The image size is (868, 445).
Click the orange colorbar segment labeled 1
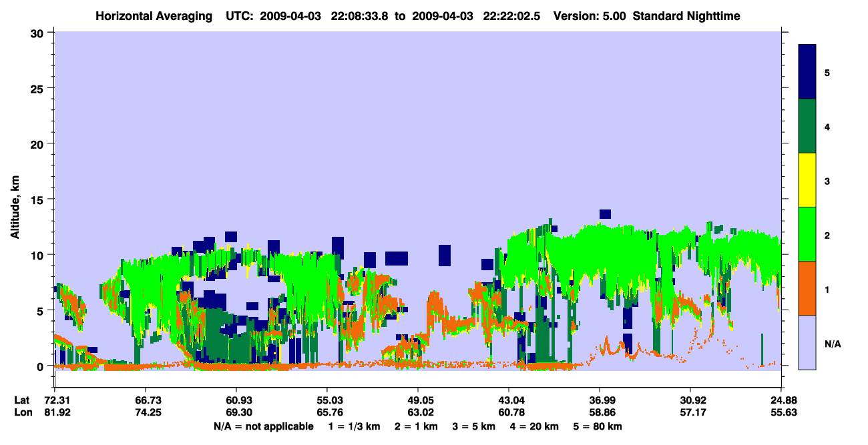[x=807, y=288]
